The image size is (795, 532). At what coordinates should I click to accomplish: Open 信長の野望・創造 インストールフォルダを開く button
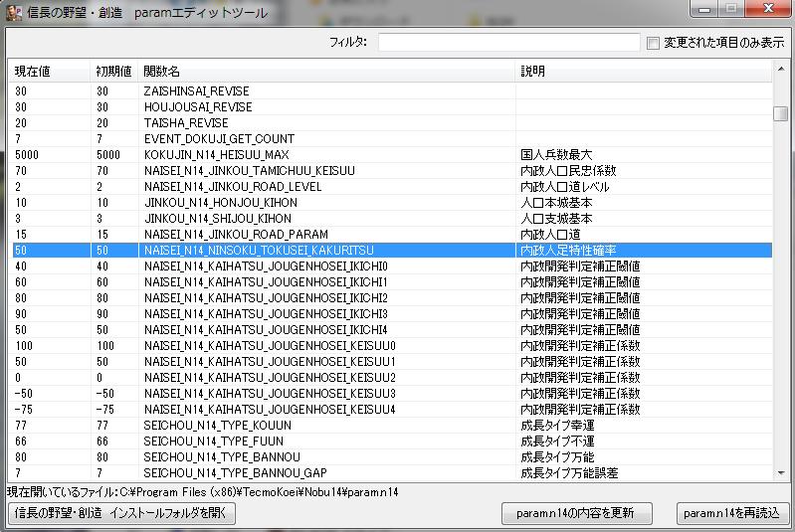[x=121, y=513]
